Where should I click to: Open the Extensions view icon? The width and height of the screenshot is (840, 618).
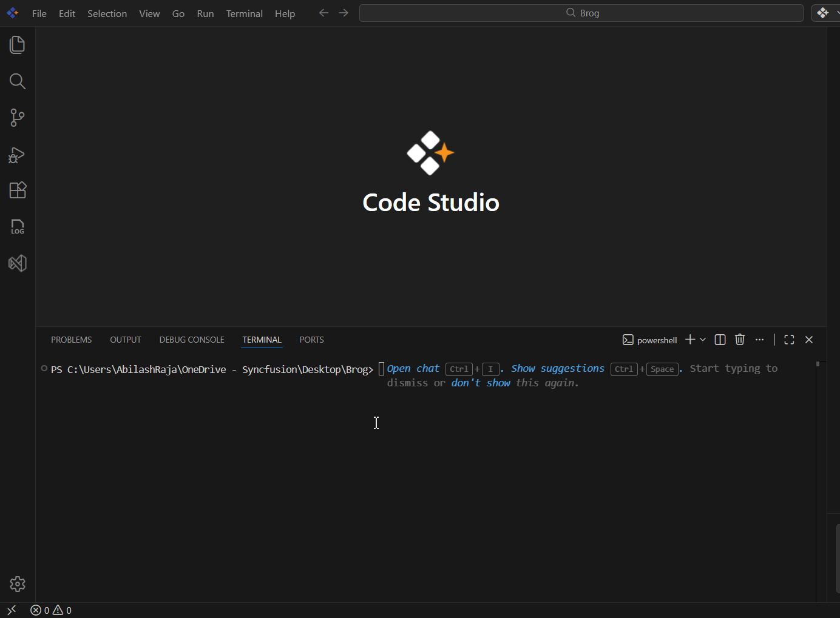pos(18,190)
